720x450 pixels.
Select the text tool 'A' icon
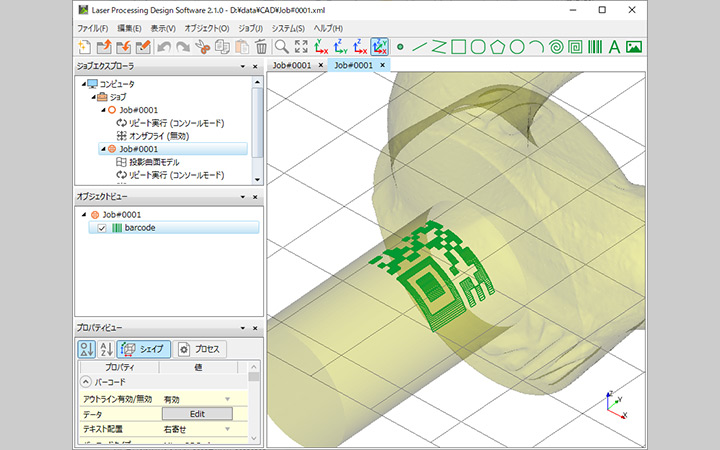[x=613, y=46]
